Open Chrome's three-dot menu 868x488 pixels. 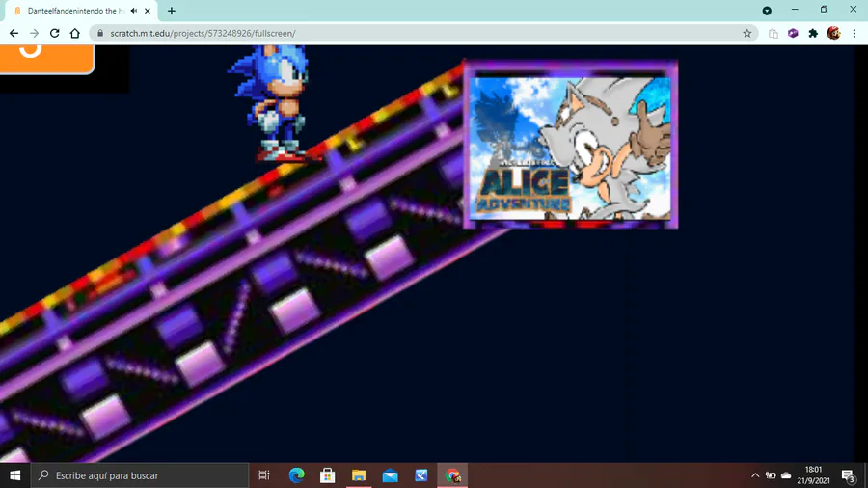[x=854, y=33]
